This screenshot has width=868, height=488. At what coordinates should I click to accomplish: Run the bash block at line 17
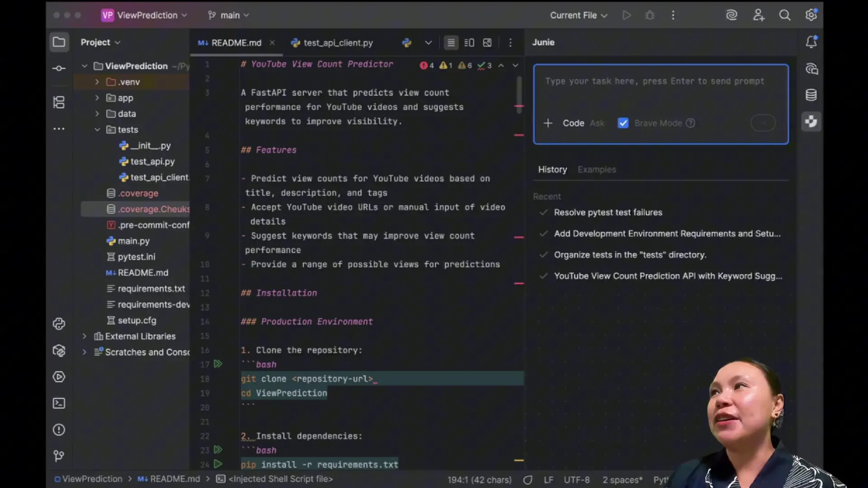[218, 364]
